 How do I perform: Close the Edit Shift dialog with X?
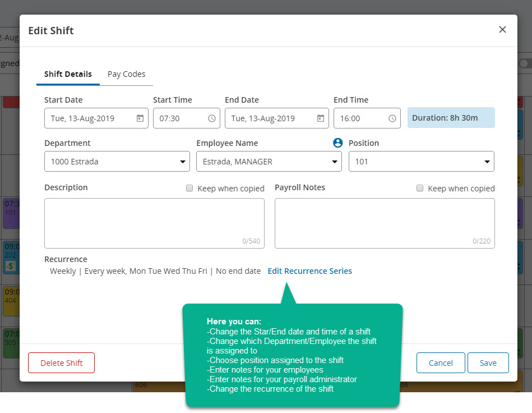(x=502, y=30)
